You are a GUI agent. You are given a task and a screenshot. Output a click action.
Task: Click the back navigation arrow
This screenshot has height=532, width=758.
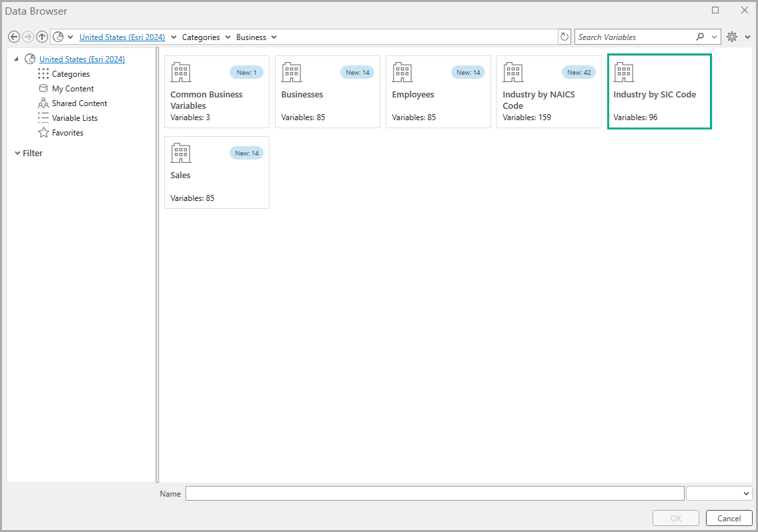pos(13,37)
